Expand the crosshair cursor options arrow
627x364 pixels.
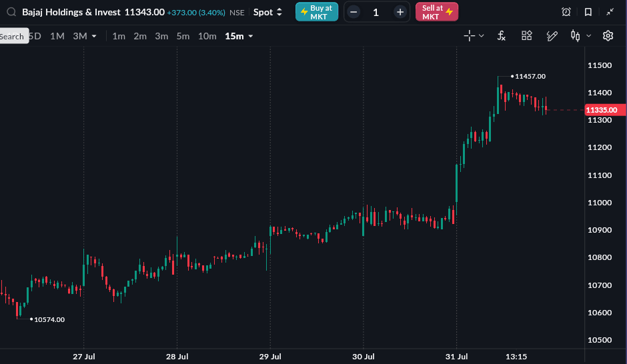click(482, 36)
